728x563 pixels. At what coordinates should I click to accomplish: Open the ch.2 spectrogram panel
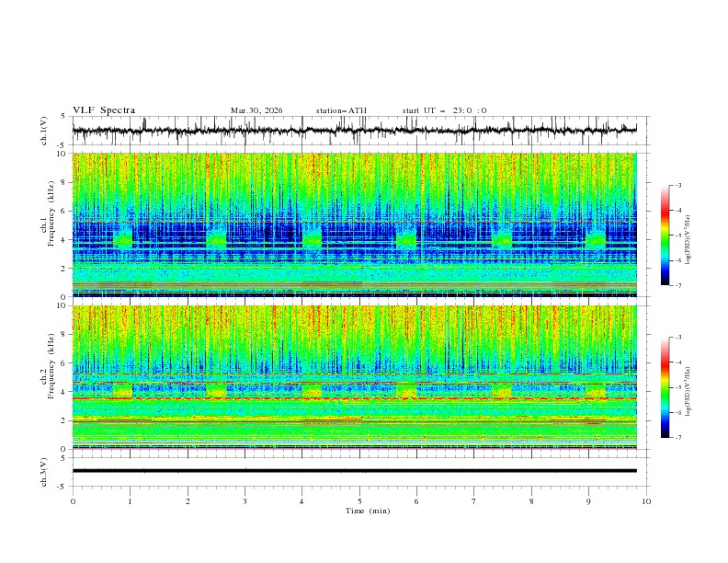[354, 377]
